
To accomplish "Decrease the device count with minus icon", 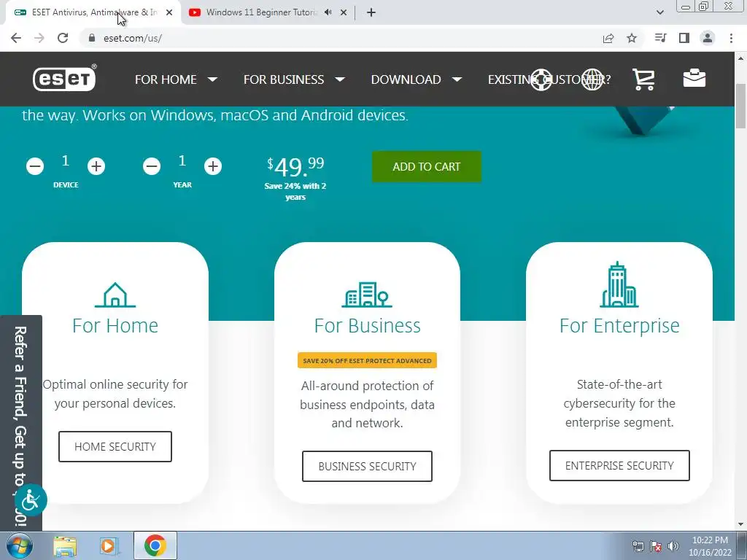I will point(35,166).
